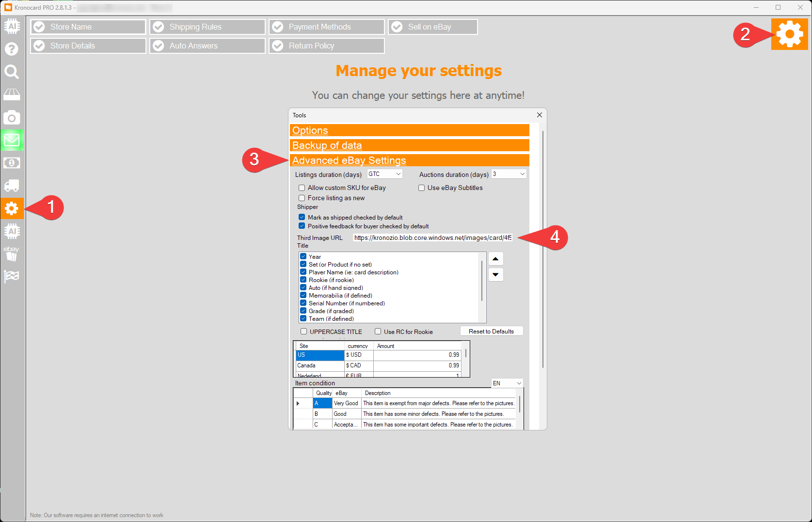Open the Listings duration GTC dropdown
812x522 pixels.
(x=385, y=174)
